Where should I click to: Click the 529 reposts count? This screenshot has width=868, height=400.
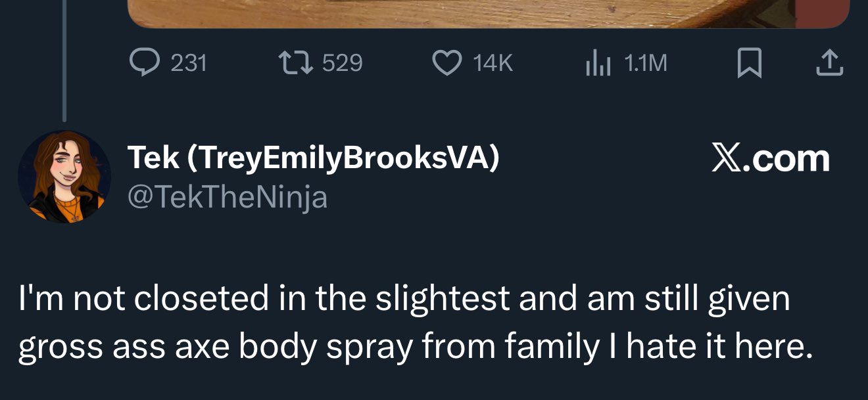343,63
